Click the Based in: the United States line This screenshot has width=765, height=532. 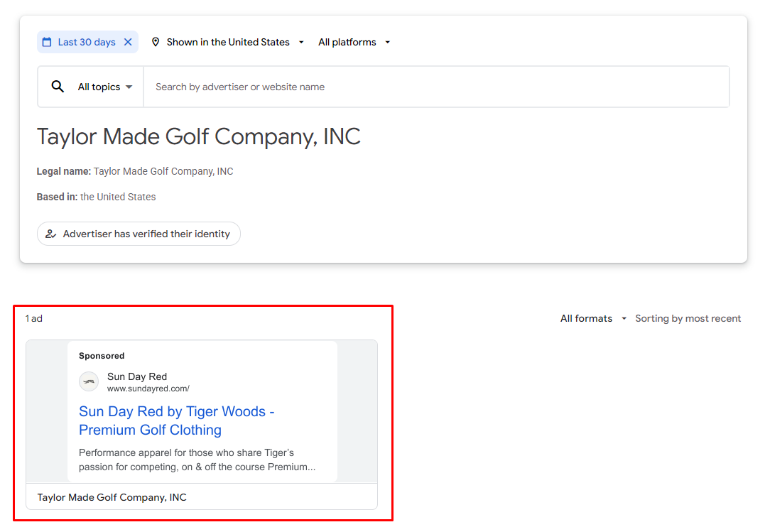pos(96,197)
